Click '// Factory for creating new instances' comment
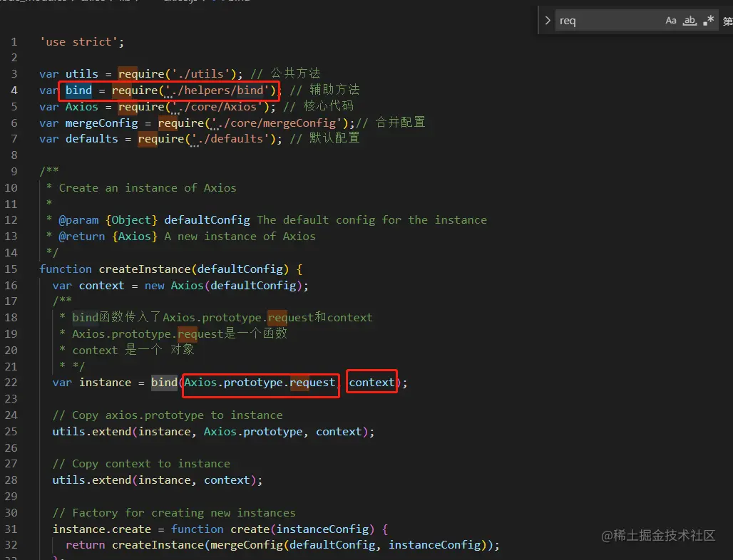 [x=174, y=513]
